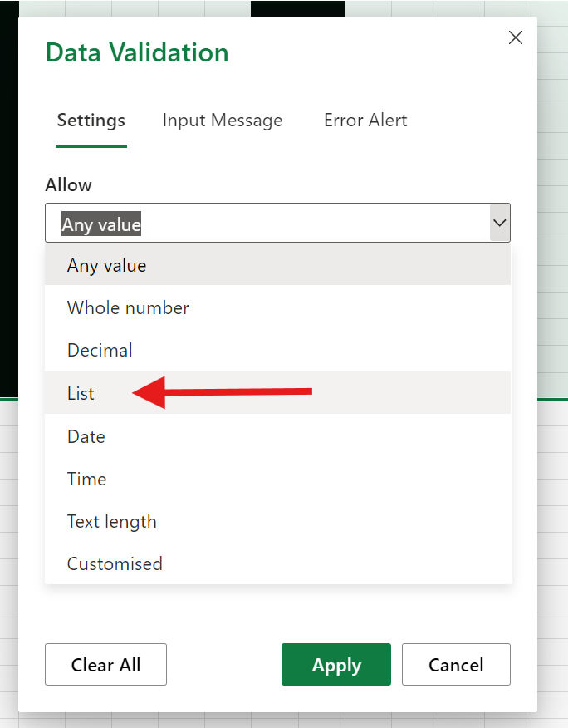Close the Data Validation dialog

(x=516, y=37)
